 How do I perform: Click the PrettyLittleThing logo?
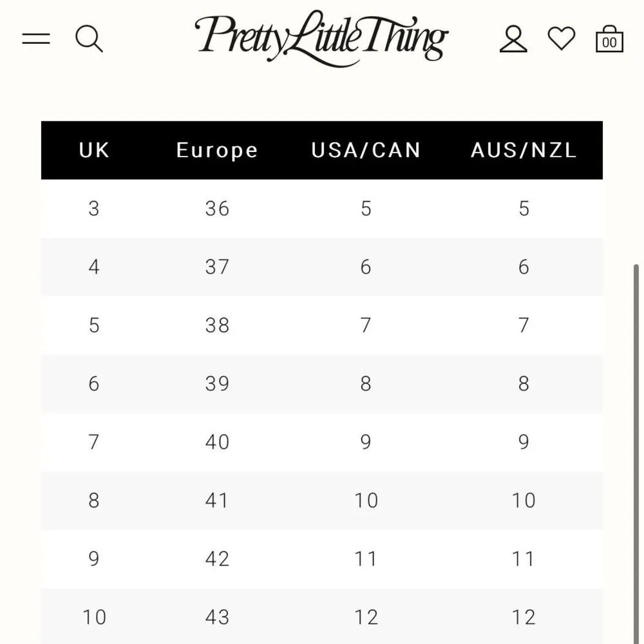321,37
